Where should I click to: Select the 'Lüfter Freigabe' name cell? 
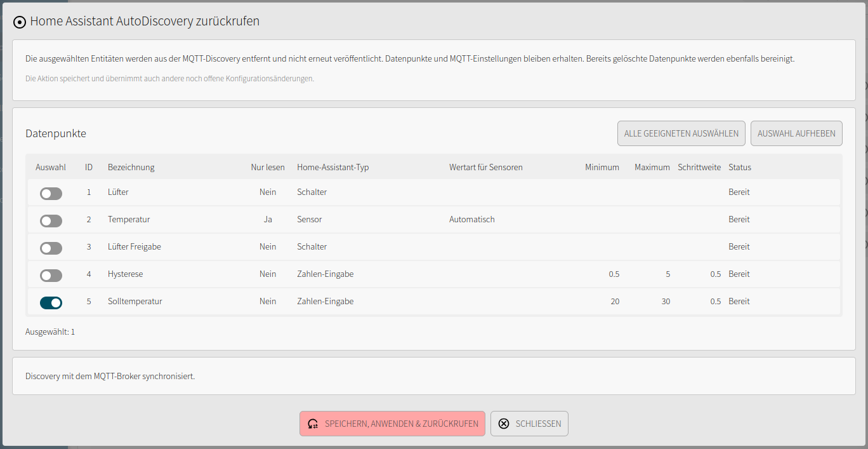(135, 246)
